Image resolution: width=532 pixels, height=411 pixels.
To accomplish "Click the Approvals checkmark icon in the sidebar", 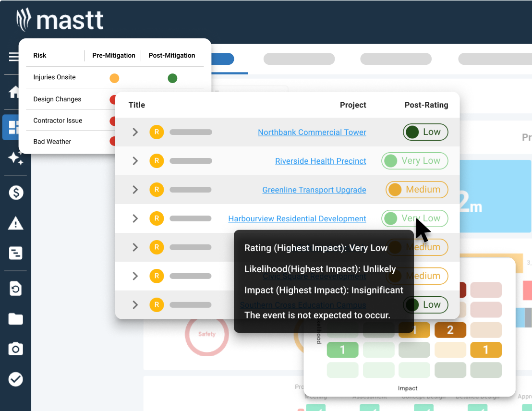I will tap(15, 379).
